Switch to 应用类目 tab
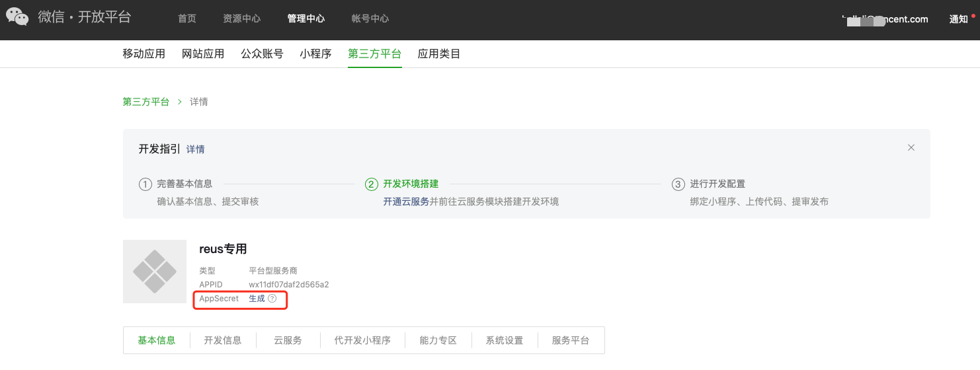Screen dimensions: 980x370 pos(439,54)
